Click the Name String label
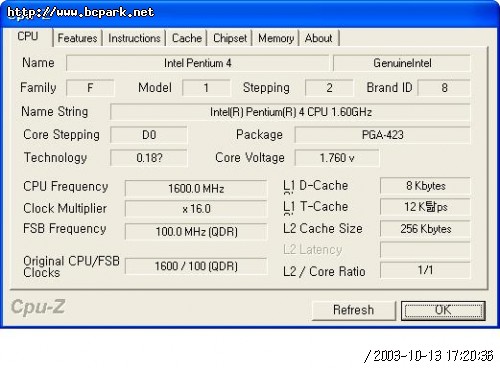Screen dimensions: 500x368 [x=55, y=112]
